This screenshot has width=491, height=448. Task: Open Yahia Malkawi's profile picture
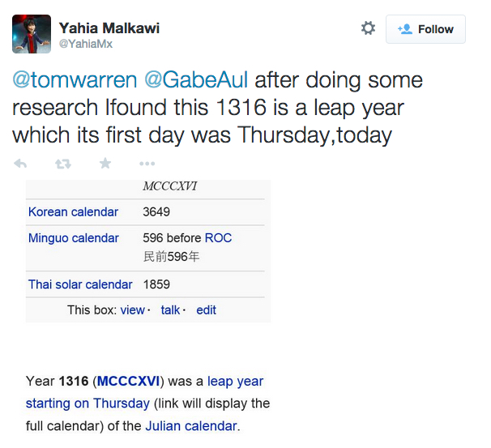click(32, 34)
